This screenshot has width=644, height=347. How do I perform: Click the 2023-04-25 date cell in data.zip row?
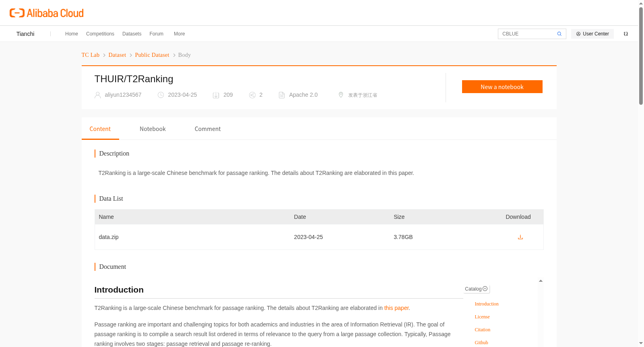coord(308,237)
